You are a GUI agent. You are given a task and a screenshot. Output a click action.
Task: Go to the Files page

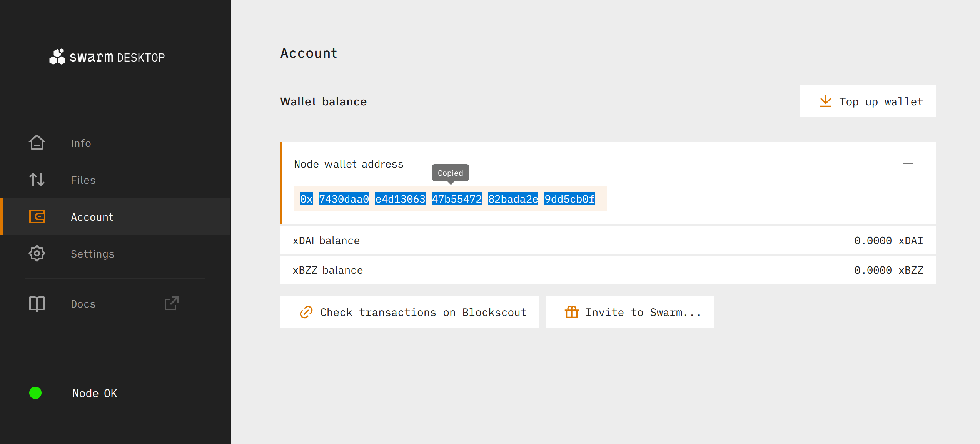(83, 180)
